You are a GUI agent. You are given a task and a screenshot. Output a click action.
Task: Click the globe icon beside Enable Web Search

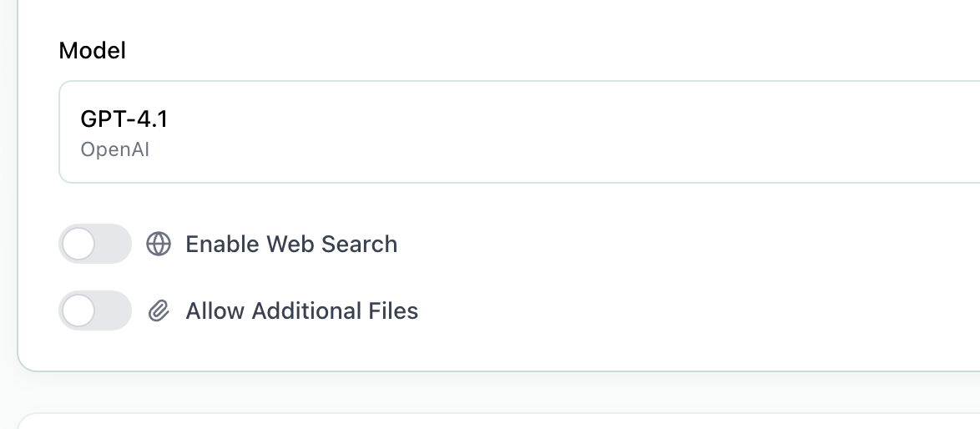(159, 244)
